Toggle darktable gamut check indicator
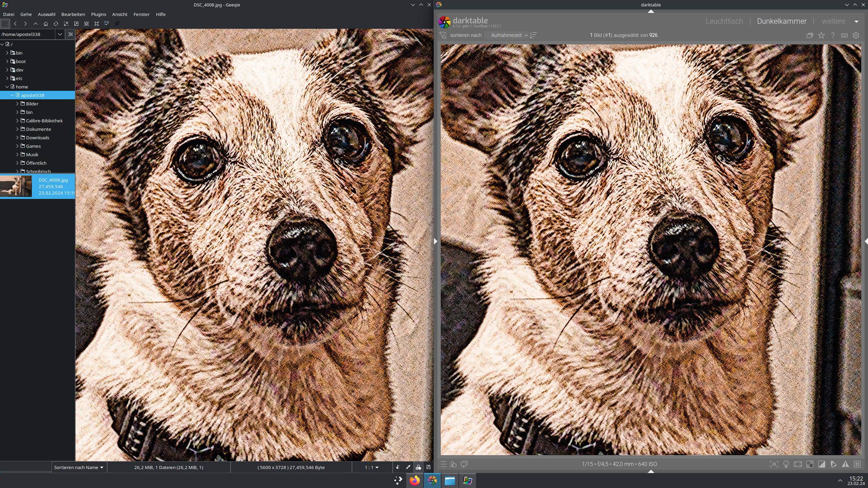Viewport: 868px width, 488px height. [833, 464]
